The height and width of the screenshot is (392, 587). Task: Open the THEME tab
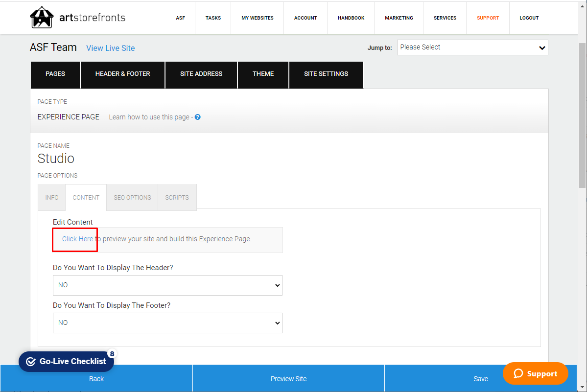[x=263, y=74]
